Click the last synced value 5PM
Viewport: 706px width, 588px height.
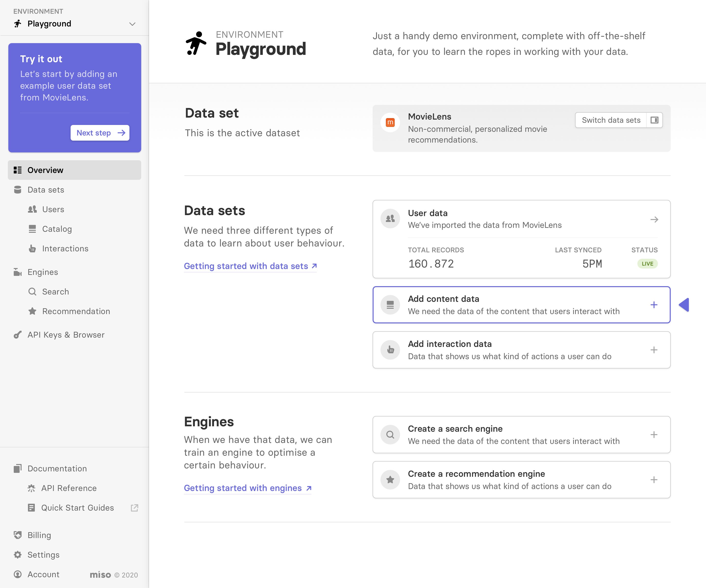click(x=592, y=264)
